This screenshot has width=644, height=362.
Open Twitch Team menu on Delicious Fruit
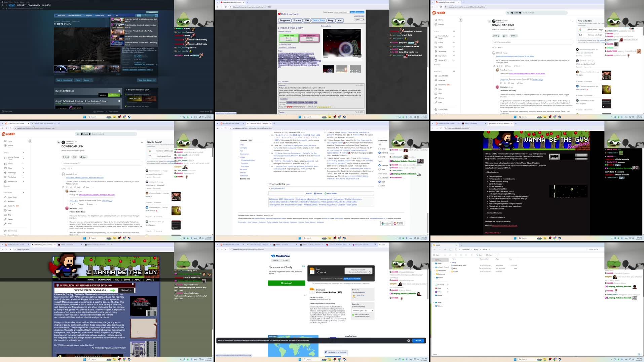[x=318, y=21]
